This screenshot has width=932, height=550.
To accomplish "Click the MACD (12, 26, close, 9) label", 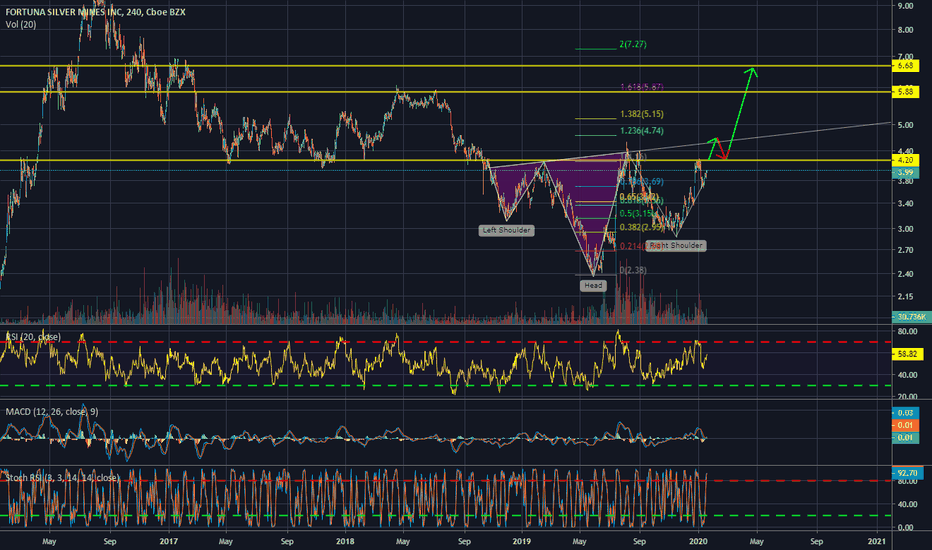I will pyautogui.click(x=52, y=411).
